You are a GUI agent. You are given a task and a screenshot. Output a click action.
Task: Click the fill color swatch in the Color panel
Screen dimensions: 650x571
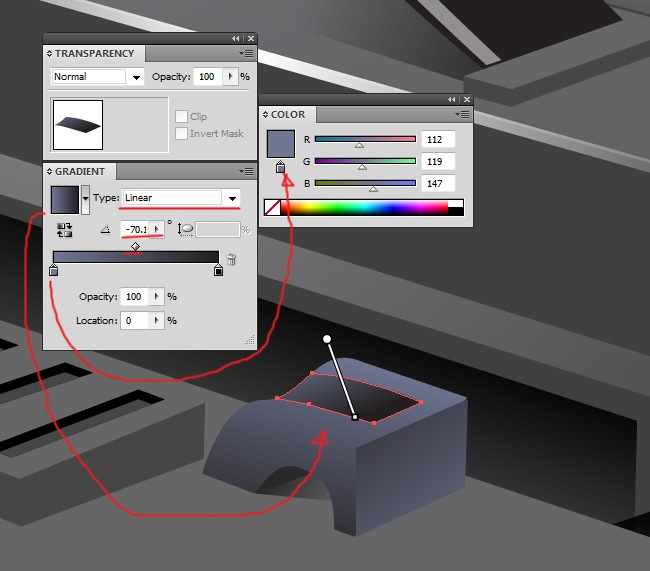click(281, 144)
